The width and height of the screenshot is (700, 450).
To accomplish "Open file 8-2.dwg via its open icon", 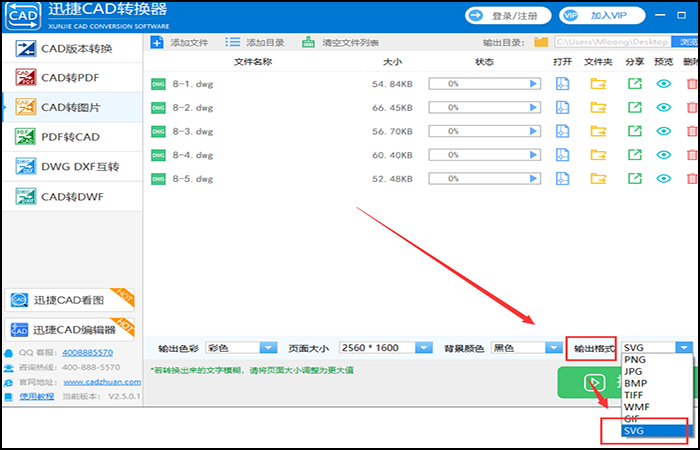I will (562, 107).
